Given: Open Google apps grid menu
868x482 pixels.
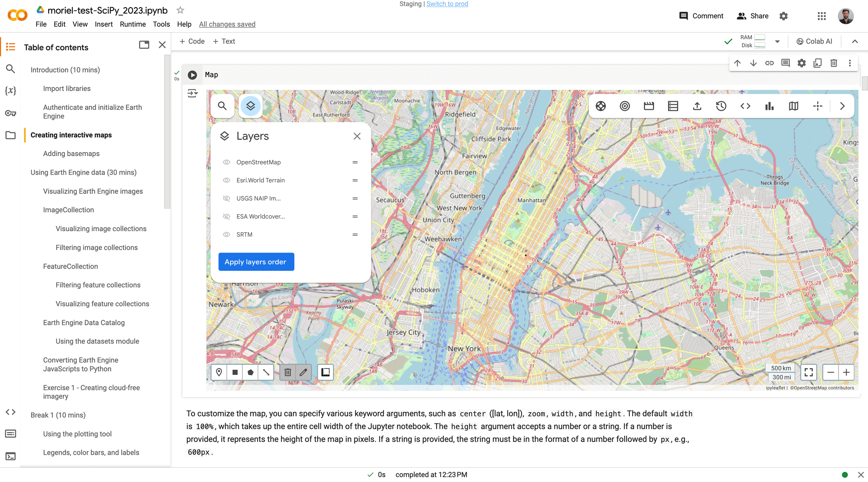Looking at the screenshot, I should tap(821, 16).
